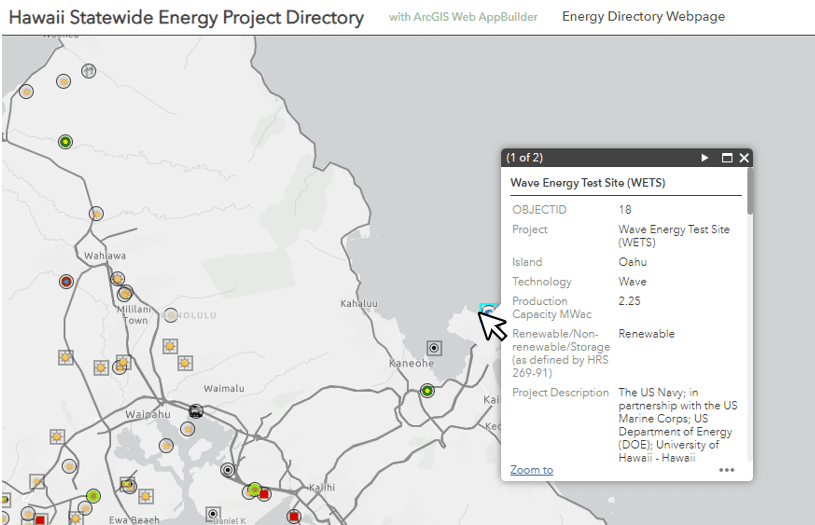Select the green circle marker south of Kaneohe
The height and width of the screenshot is (525, 815).
(x=427, y=390)
